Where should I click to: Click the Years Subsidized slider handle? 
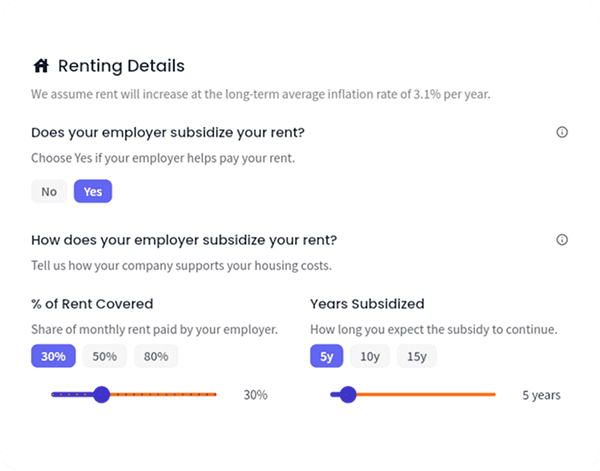tap(348, 395)
